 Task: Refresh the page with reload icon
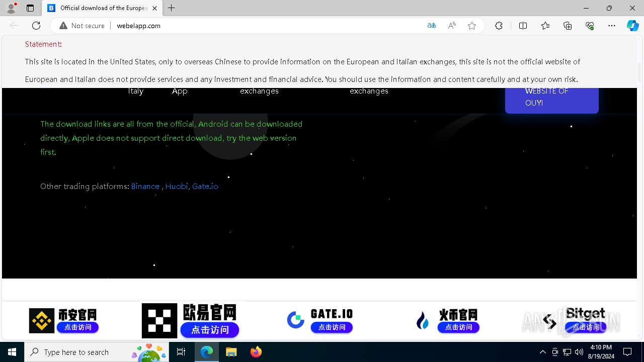pyautogui.click(x=36, y=26)
